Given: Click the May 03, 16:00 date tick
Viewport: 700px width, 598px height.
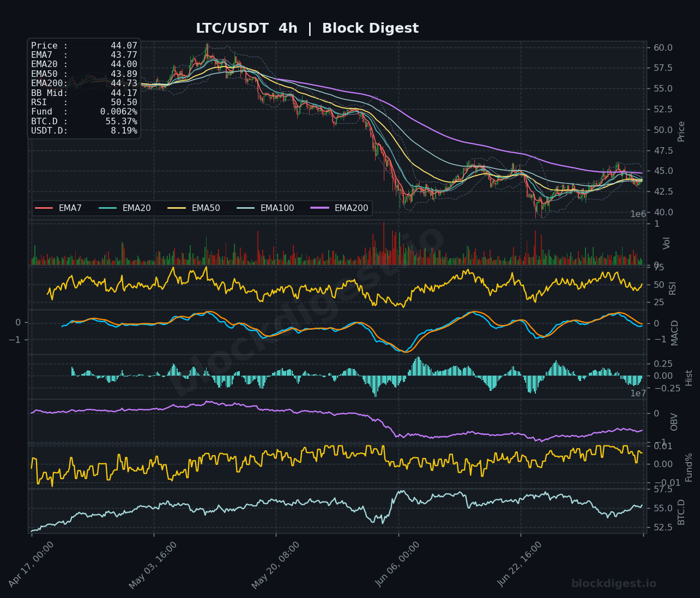Looking at the screenshot, I should pyautogui.click(x=154, y=565).
